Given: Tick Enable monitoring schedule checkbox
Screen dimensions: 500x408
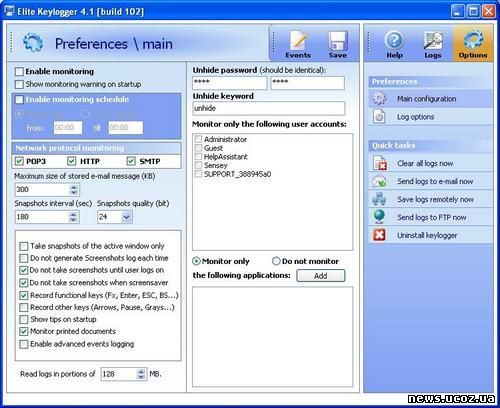Looking at the screenshot, I should (x=19, y=99).
